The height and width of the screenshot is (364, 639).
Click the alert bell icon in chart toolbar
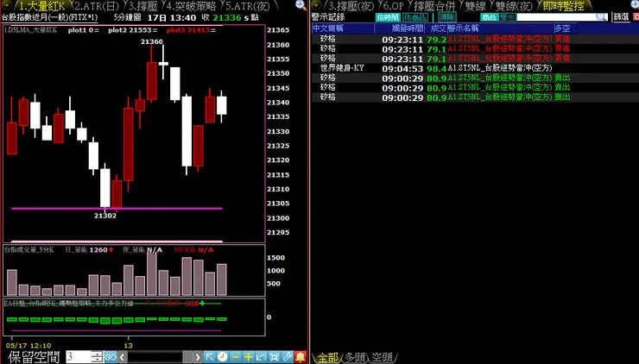(x=301, y=357)
